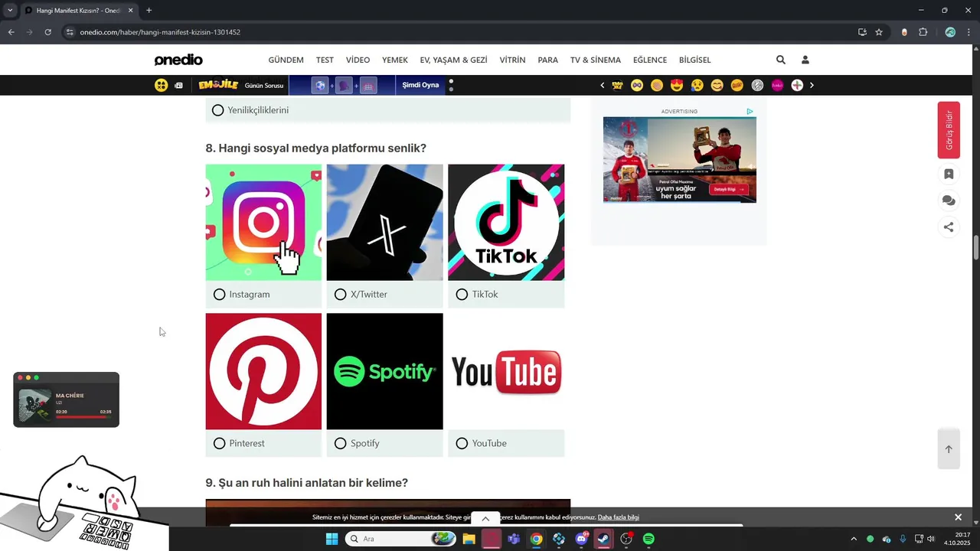Jump to top with up-arrow button
The height and width of the screenshot is (551, 980).
click(949, 449)
